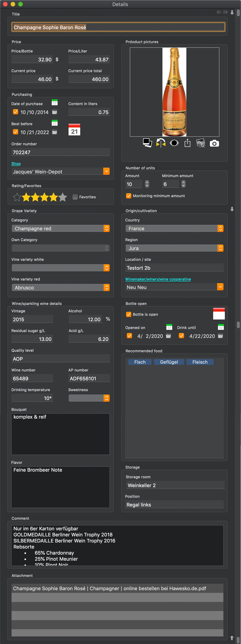Click the Quality level field AOP
241x644 pixels.
point(61,359)
